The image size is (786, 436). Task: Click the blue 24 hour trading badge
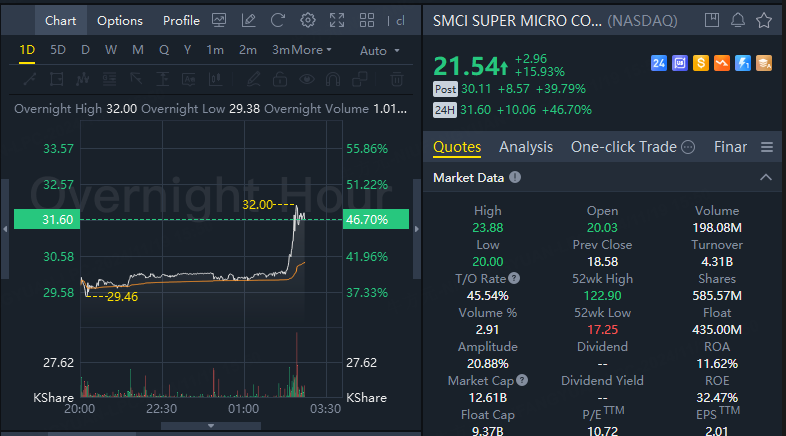pos(659,63)
